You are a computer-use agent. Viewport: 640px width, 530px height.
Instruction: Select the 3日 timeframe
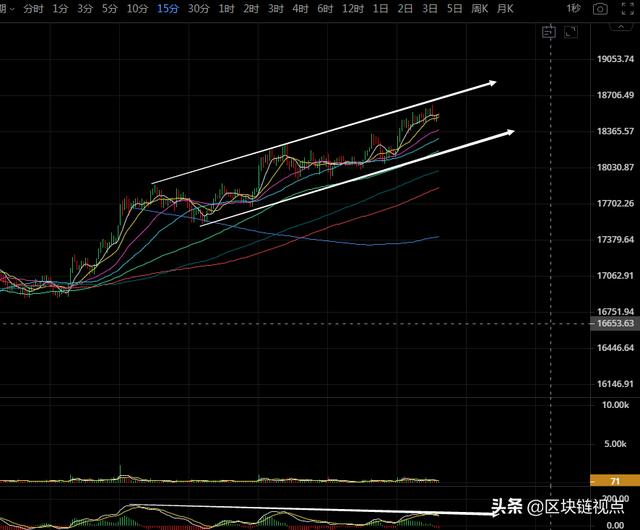coord(429,8)
